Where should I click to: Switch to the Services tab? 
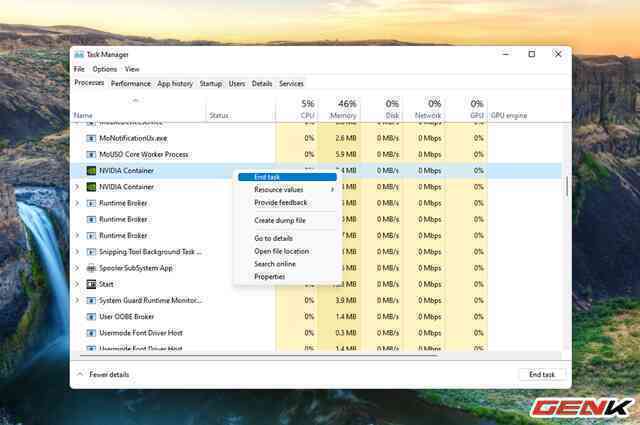pyautogui.click(x=291, y=84)
